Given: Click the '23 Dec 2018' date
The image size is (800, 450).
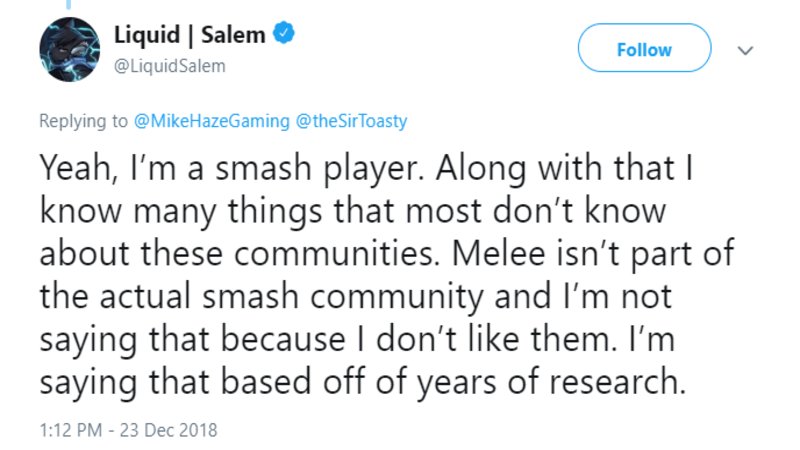Looking at the screenshot, I should (x=168, y=430).
